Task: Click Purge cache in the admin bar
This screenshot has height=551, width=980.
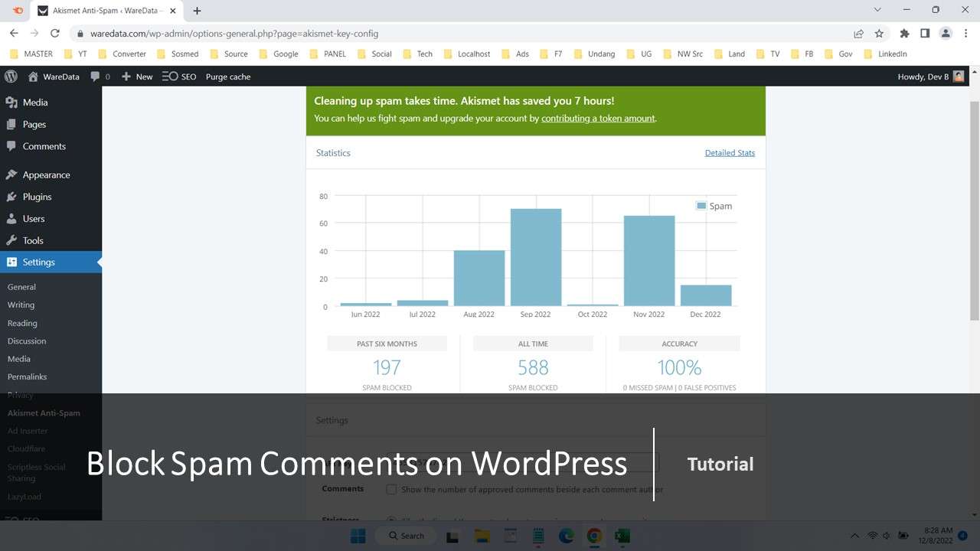Action: tap(228, 77)
